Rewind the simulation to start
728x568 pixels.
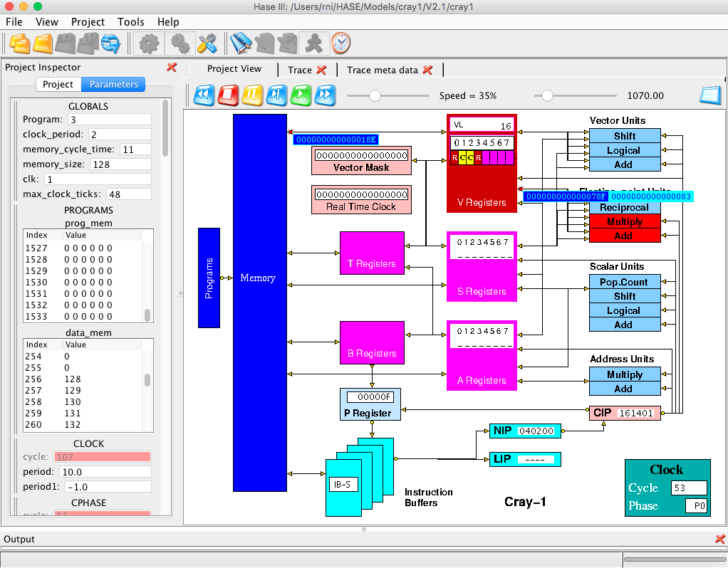pyautogui.click(x=204, y=95)
